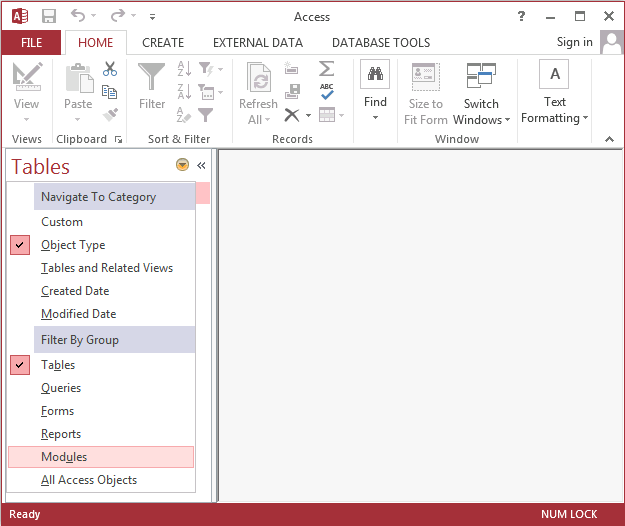This screenshot has height=526, width=625.
Task: Open Advanced filter options dropdown
Action: click(x=211, y=92)
